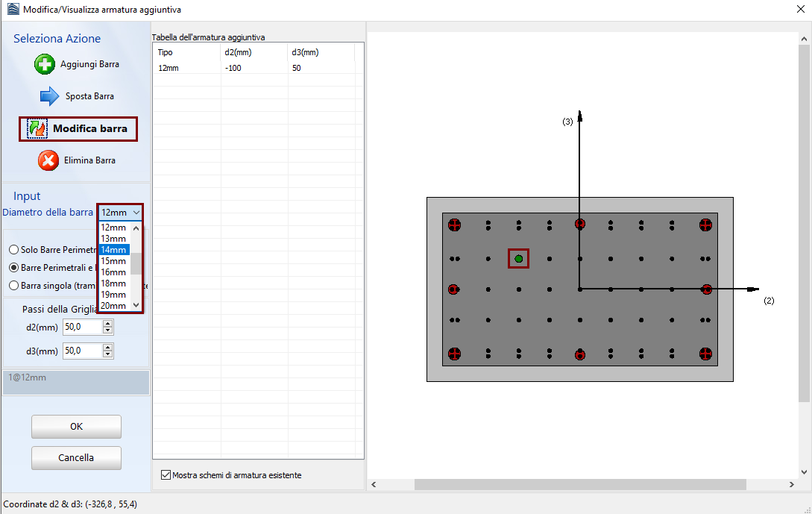Screen dimensions: 812x514
Task: Select the bottom-left red corner bar
Action: 455,354
